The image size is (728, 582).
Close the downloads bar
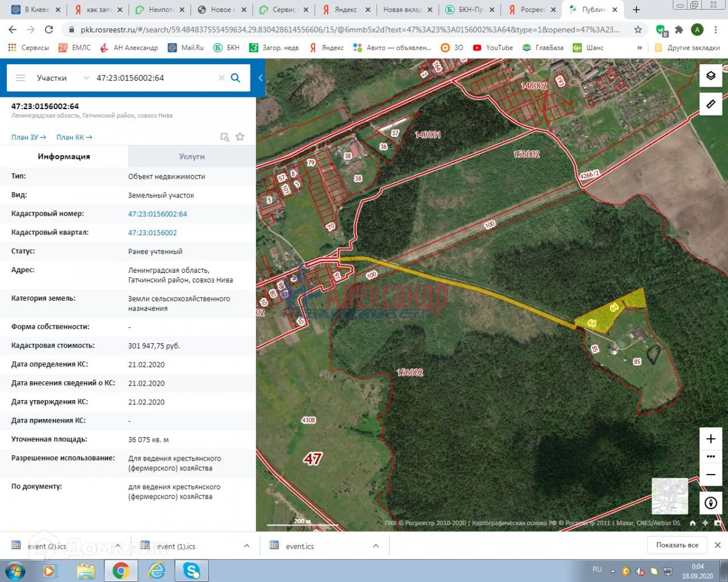tap(718, 545)
